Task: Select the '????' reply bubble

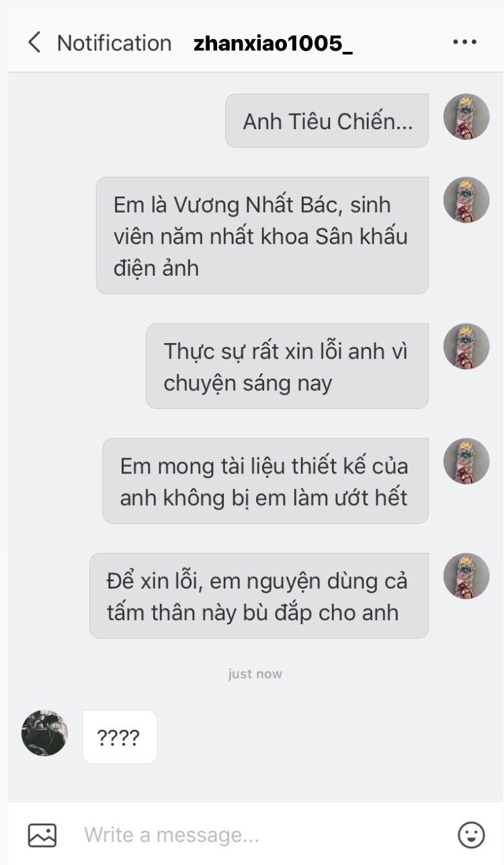Action: pyautogui.click(x=120, y=737)
